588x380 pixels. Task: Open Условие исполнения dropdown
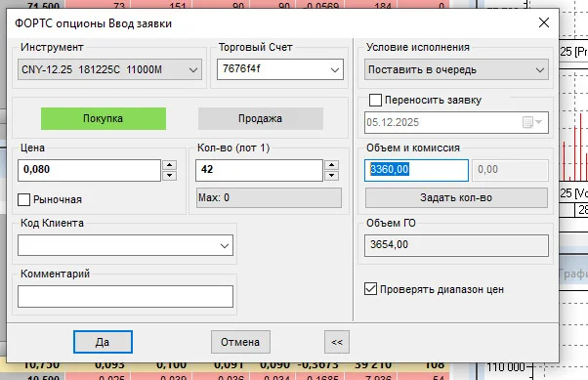(x=456, y=69)
